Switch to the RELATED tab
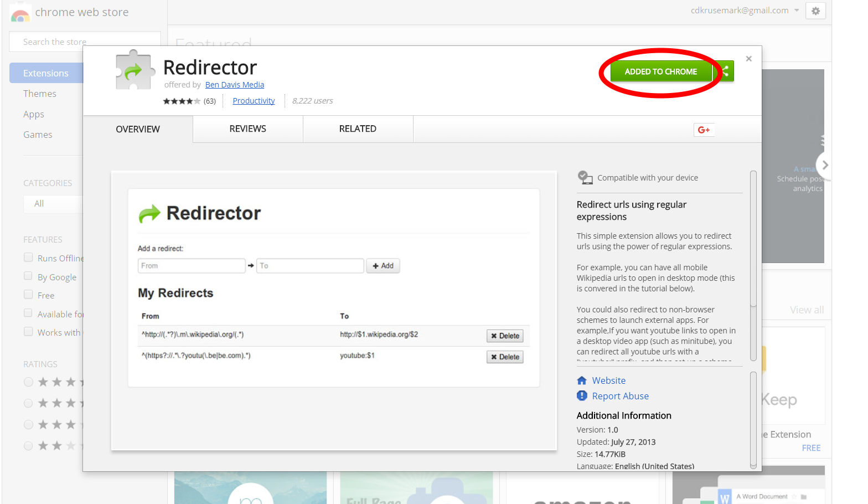 pyautogui.click(x=358, y=129)
